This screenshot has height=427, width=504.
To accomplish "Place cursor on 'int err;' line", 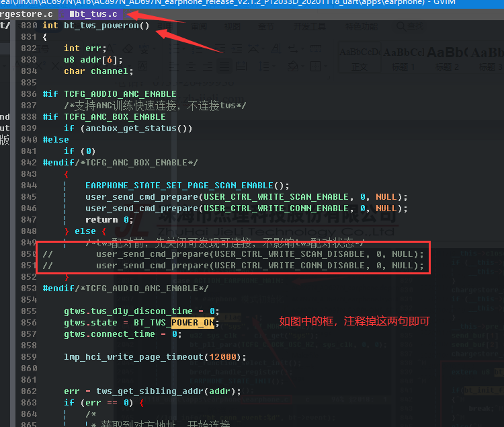I will coord(85,48).
